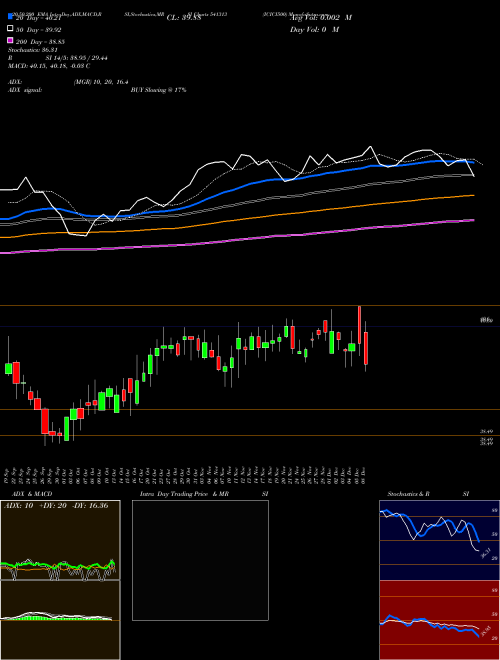Select the '200 Day = 38.85' legend label
500x660 pixels.
[40, 42]
